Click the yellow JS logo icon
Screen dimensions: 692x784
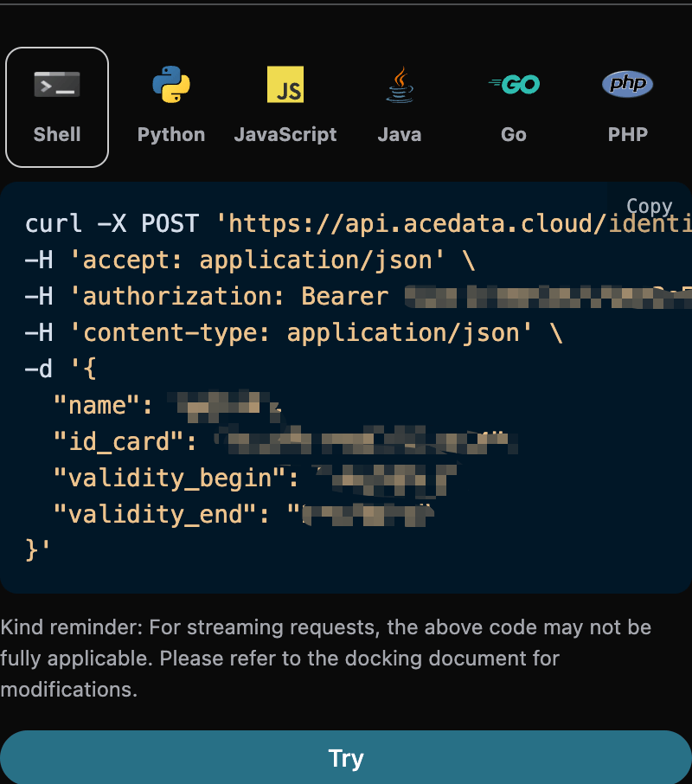[x=285, y=85]
